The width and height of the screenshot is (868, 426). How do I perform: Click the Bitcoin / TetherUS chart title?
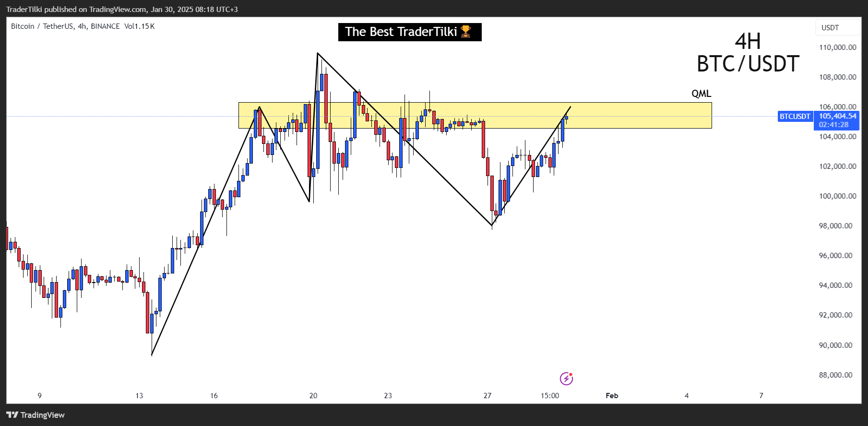[65, 26]
